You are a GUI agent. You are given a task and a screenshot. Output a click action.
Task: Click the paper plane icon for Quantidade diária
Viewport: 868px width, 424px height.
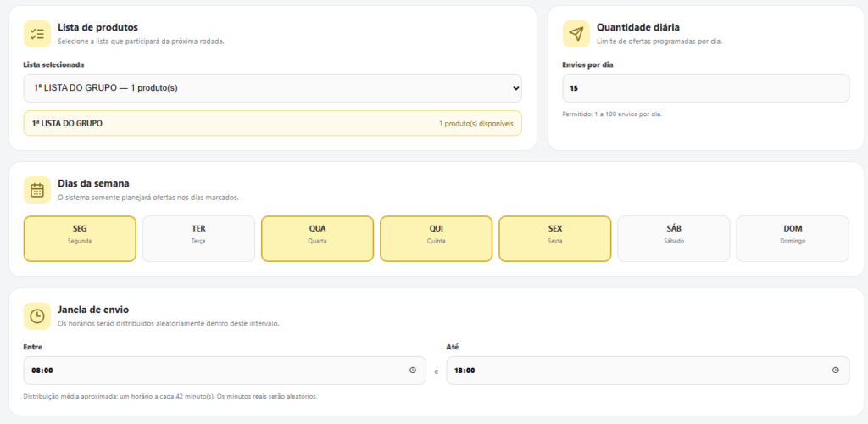coord(576,34)
